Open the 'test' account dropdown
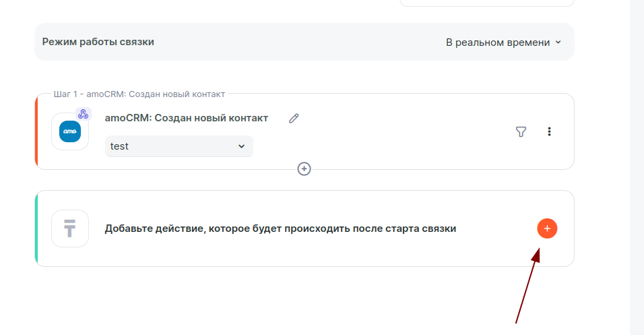The image size is (644, 335). point(179,146)
